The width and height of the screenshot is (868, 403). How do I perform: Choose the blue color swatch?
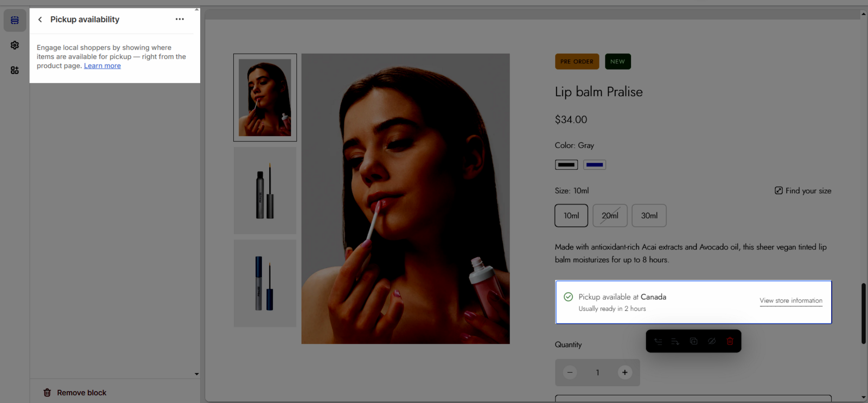pyautogui.click(x=595, y=165)
